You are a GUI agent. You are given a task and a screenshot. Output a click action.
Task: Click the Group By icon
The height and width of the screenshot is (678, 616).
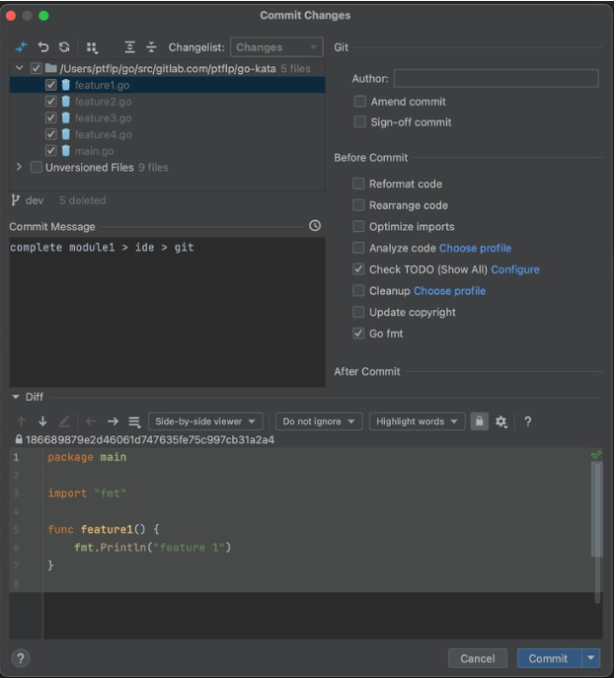pos(93,47)
